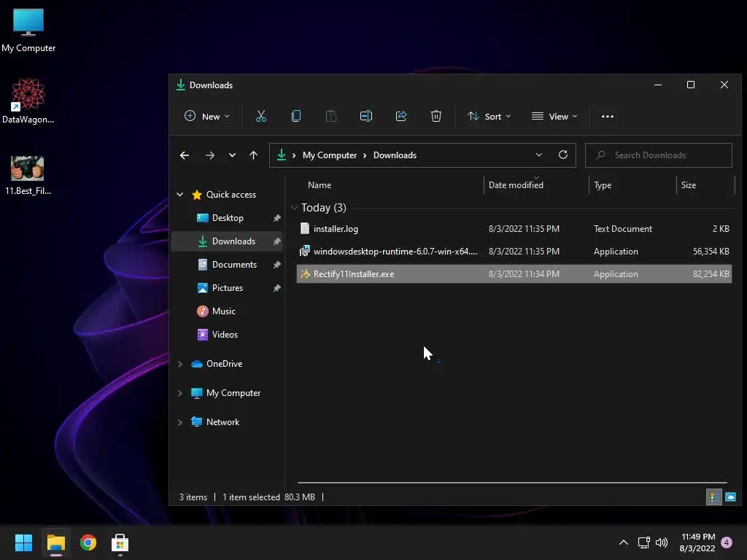Viewport: 747px width, 560px height.
Task: Refresh the Downloads folder
Action: tap(562, 155)
